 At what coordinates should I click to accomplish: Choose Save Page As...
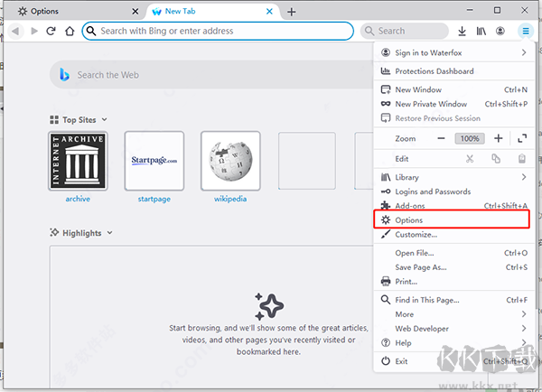(453, 267)
